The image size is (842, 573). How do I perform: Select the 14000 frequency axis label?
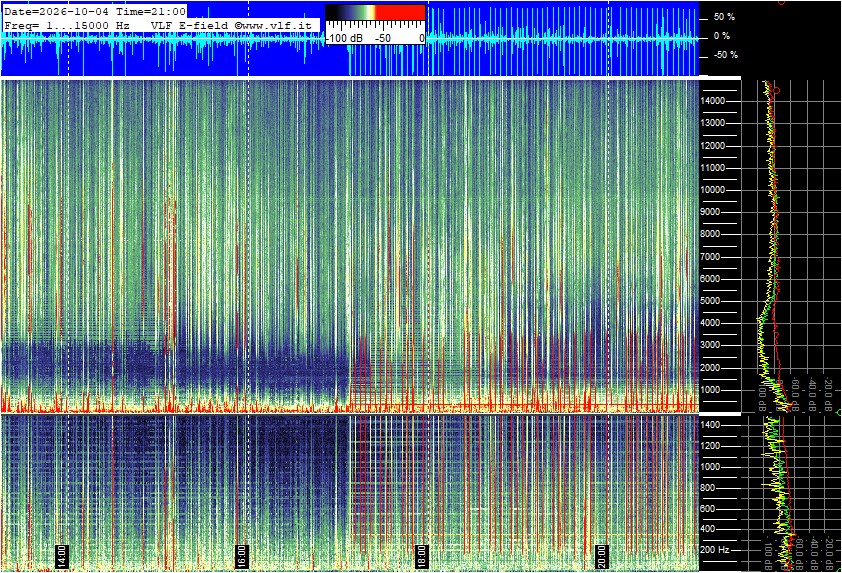pos(713,101)
